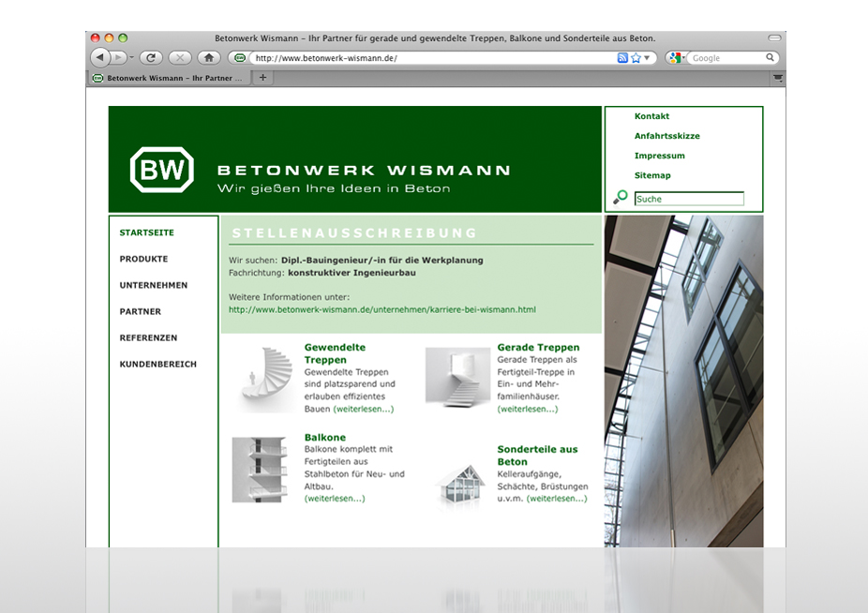Reload the page with the refresh button
This screenshot has height=613, width=868.
[151, 58]
